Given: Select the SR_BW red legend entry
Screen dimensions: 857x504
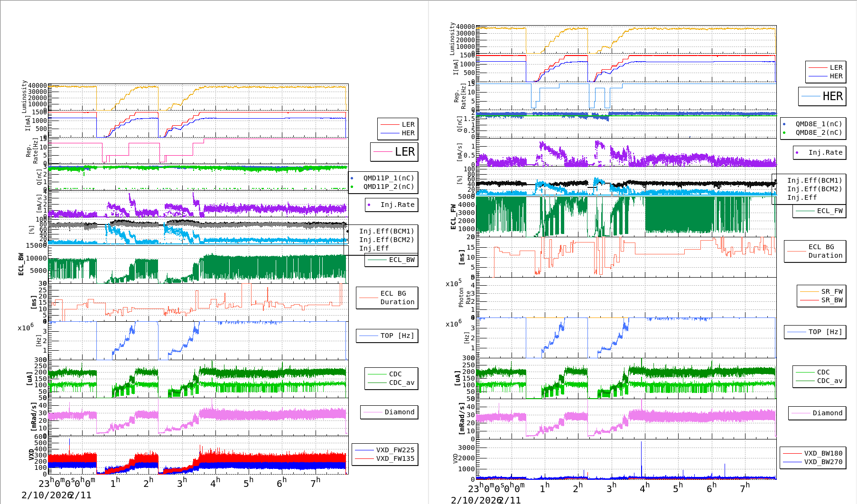Looking at the screenshot, I should pos(821,300).
